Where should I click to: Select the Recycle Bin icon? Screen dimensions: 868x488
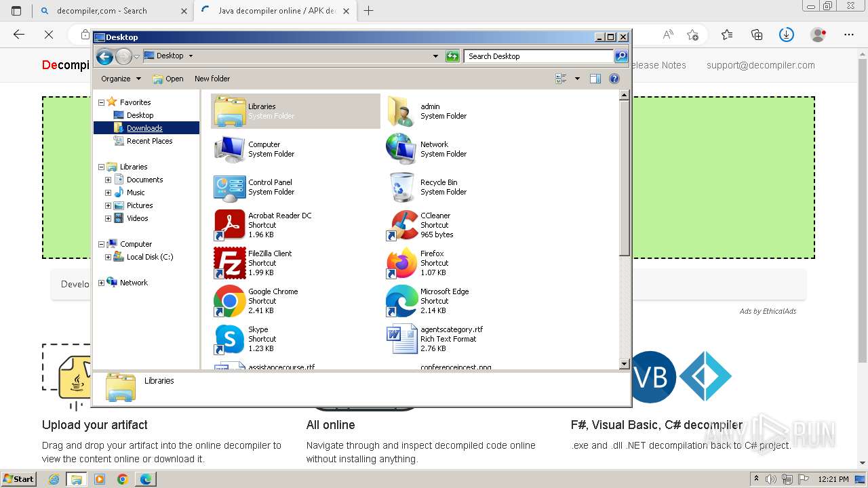pyautogui.click(x=401, y=187)
